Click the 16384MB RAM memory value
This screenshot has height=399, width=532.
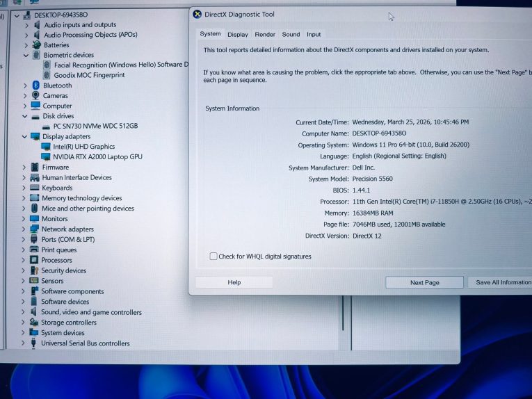pos(373,213)
